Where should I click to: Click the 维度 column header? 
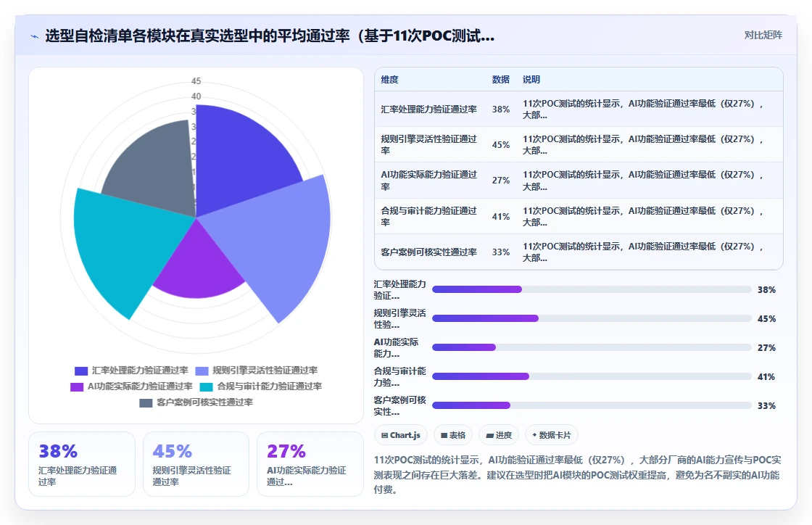click(x=389, y=79)
